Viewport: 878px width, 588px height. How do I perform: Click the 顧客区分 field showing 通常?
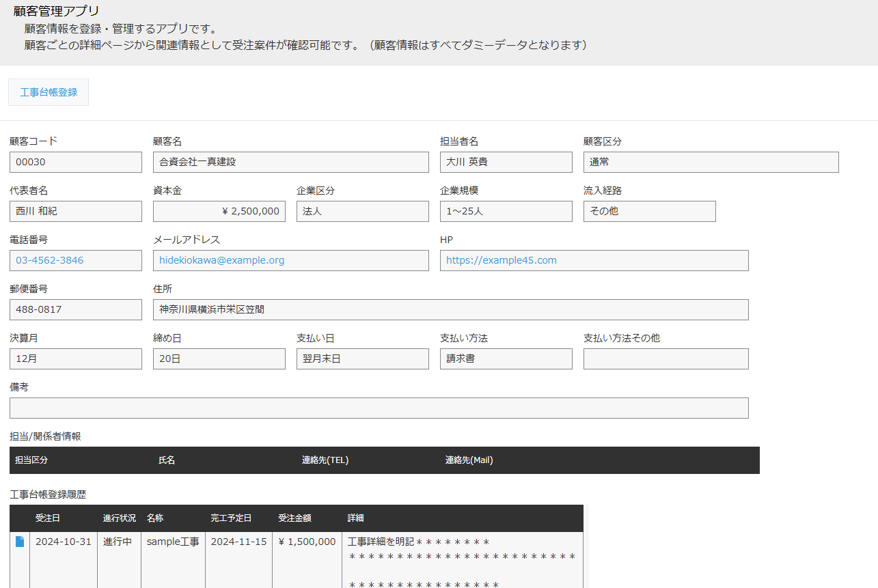pyautogui.click(x=711, y=162)
